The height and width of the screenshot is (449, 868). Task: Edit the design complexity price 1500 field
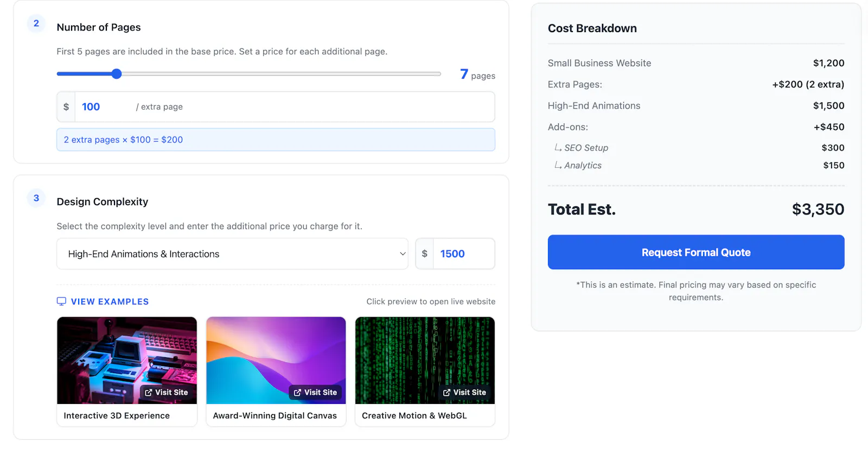tap(455, 254)
